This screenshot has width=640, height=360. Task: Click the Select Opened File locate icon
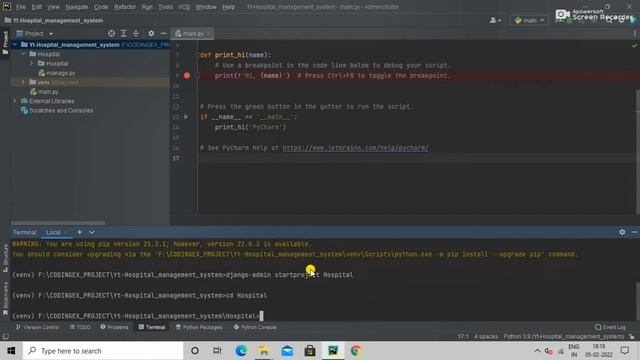coord(111,33)
